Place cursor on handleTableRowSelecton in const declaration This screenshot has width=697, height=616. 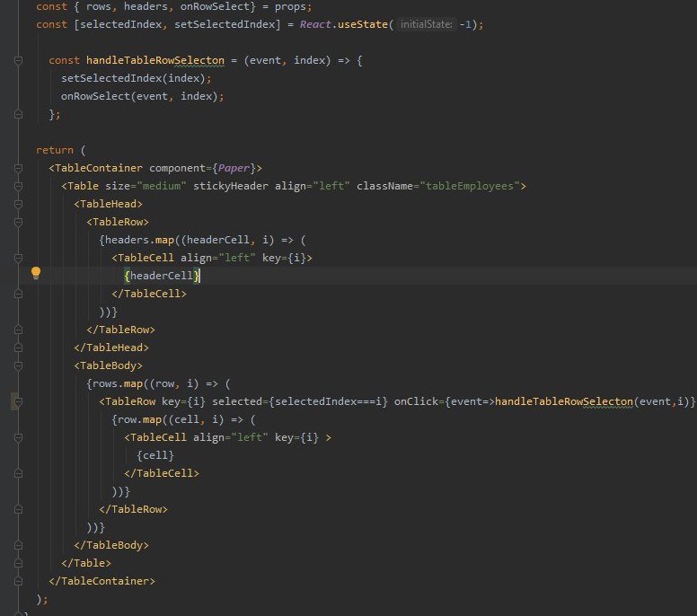click(155, 60)
